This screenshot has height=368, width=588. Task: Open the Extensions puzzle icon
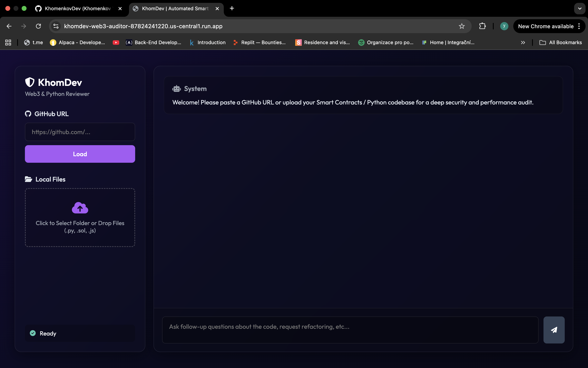[483, 26]
